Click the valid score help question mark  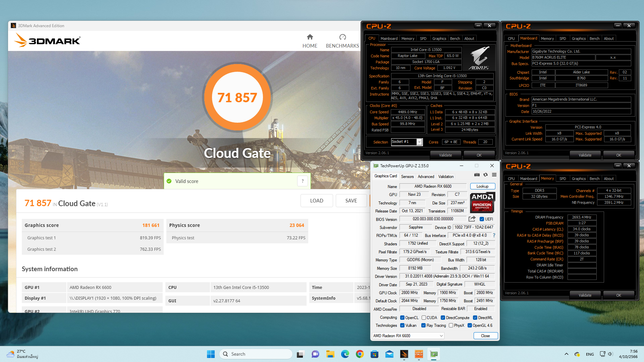(x=303, y=181)
